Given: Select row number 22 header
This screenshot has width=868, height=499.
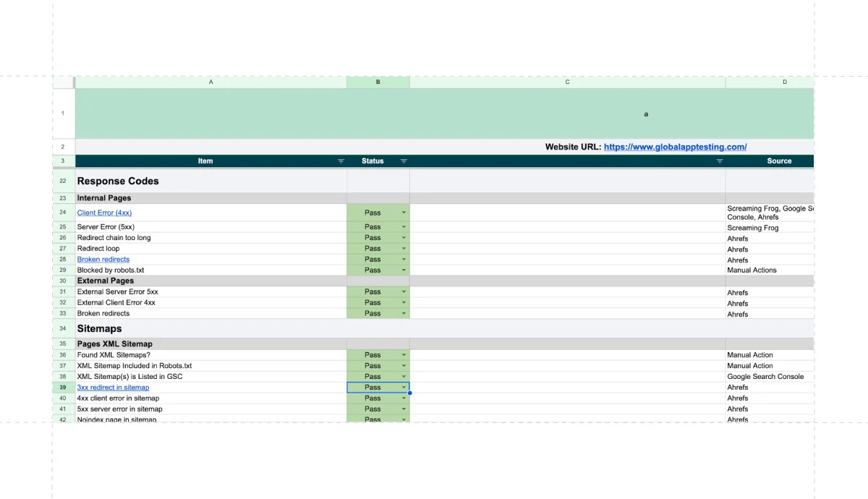Looking at the screenshot, I should 64,181.
